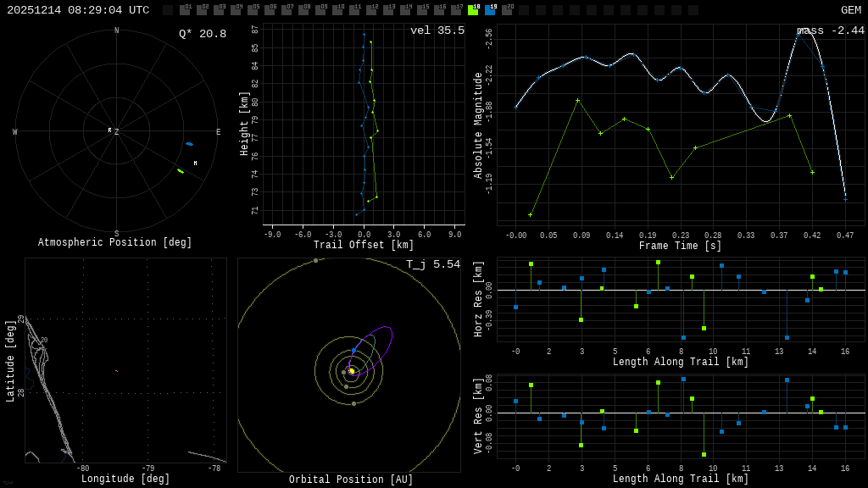
Task: Click the zenith 'Z' marker in polar plot
Action: point(116,132)
